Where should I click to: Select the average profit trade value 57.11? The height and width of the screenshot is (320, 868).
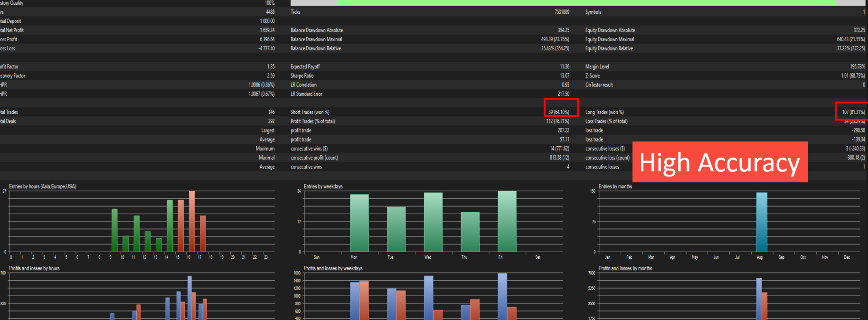point(565,140)
